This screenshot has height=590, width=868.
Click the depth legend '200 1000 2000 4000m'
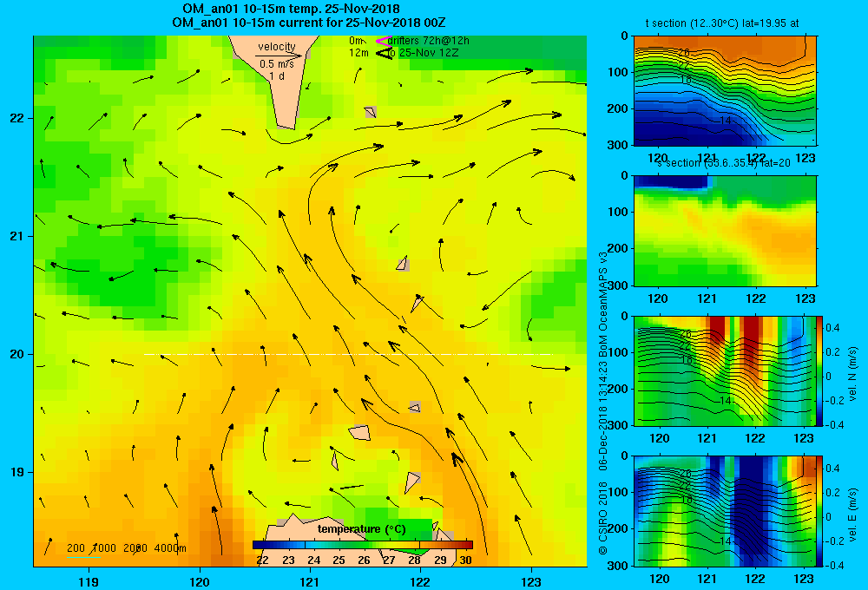[x=126, y=548]
